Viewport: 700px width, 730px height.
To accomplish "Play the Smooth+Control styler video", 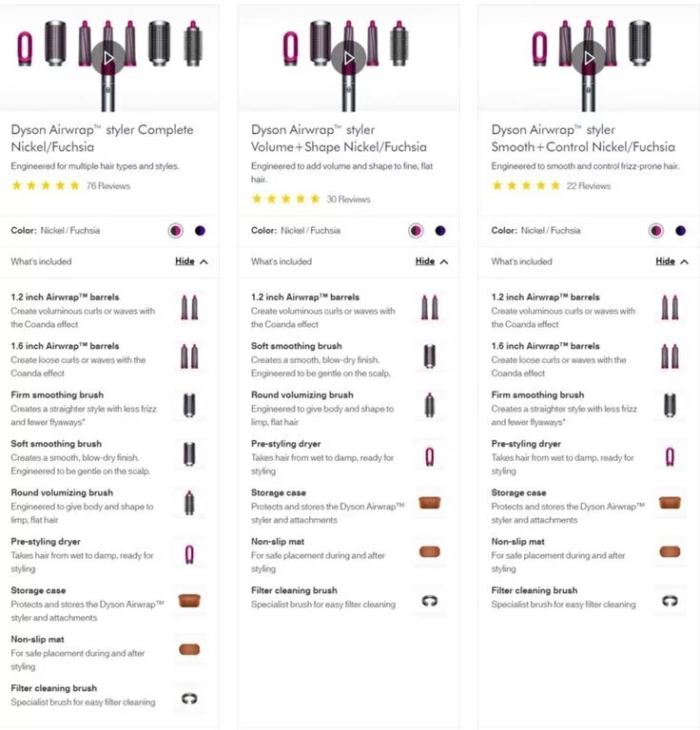I will coord(589,58).
